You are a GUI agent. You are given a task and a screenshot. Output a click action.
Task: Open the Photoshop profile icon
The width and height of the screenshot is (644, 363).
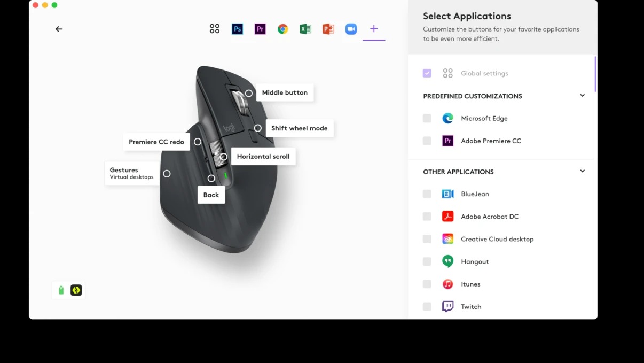click(x=238, y=29)
